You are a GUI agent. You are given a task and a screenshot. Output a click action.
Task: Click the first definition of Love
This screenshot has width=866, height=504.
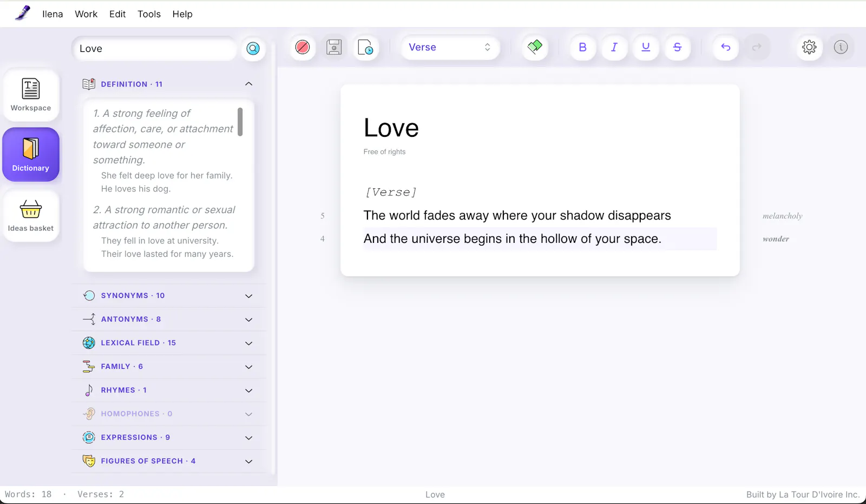163,136
